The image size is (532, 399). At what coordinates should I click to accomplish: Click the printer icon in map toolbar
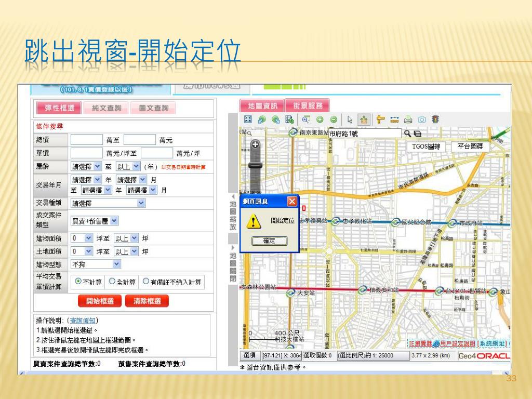pyautogui.click(x=408, y=119)
